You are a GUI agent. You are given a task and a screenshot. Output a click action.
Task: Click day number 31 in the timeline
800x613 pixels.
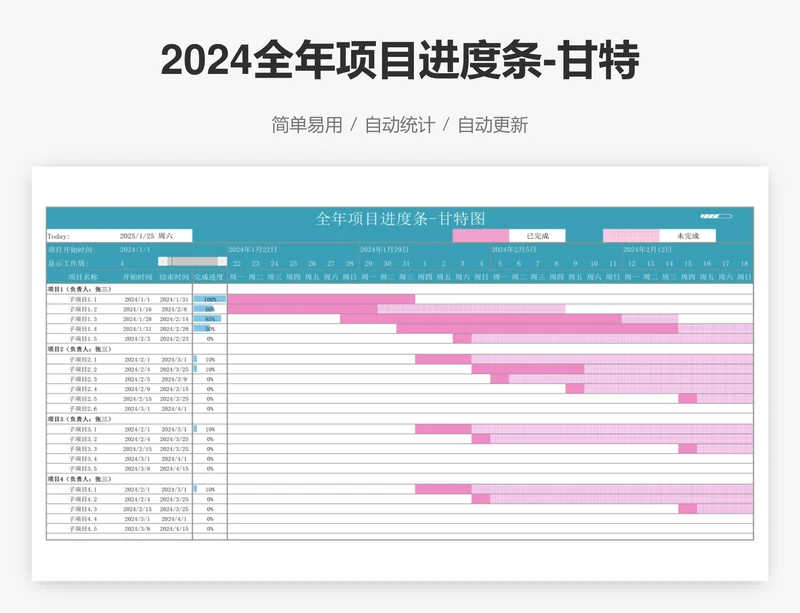tap(406, 264)
